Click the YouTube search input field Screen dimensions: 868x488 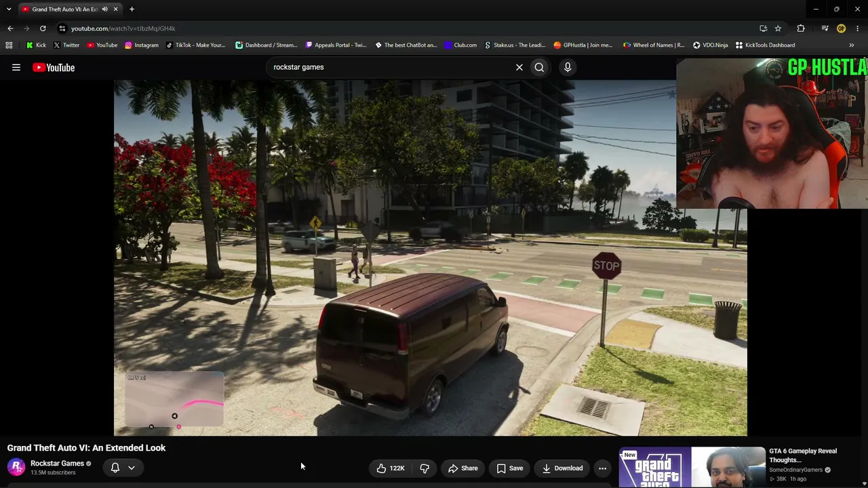(391, 67)
